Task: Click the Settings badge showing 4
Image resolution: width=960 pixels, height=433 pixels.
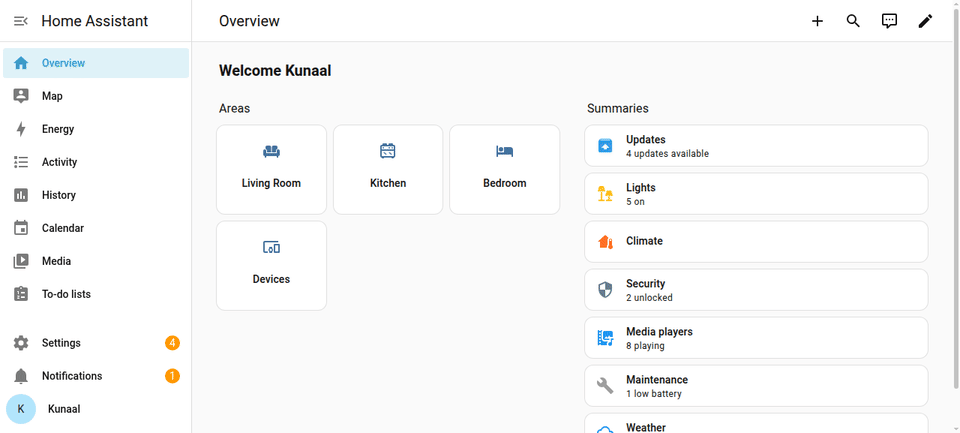Action: click(x=173, y=343)
